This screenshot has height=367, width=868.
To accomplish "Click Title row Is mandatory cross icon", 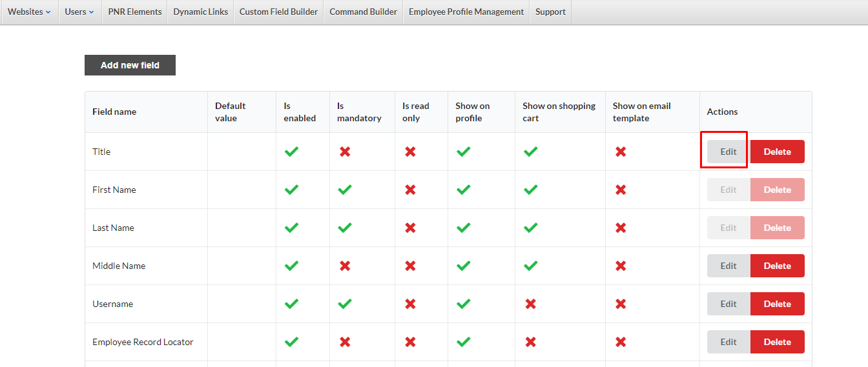I will (x=345, y=152).
